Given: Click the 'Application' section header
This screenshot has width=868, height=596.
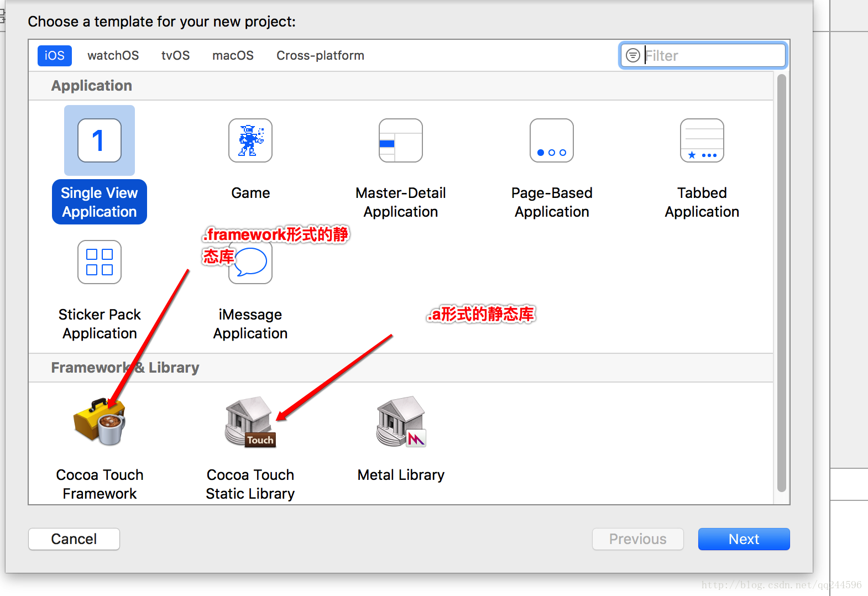Looking at the screenshot, I should pyautogui.click(x=92, y=86).
